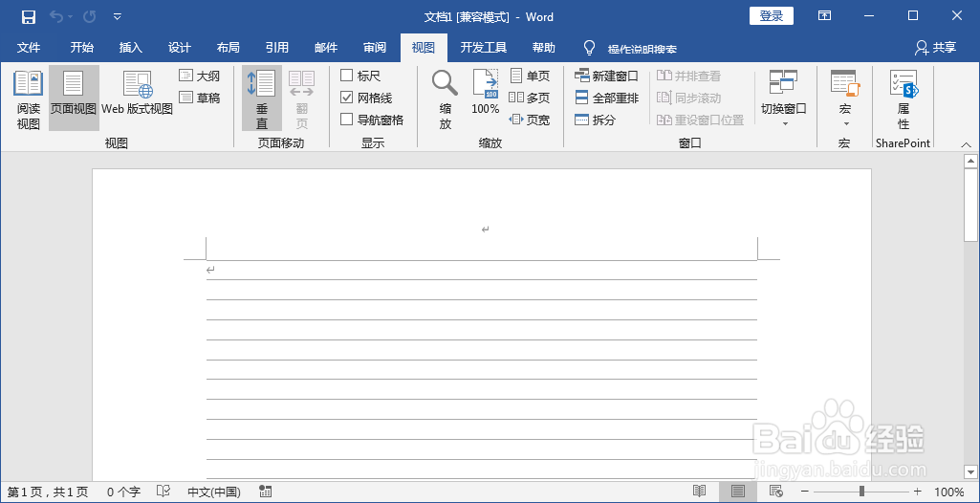Click 并排查看 view side by side

tap(688, 77)
